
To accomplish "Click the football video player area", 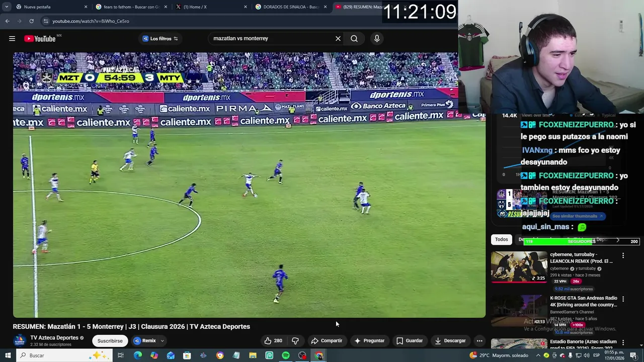I will click(x=249, y=185).
